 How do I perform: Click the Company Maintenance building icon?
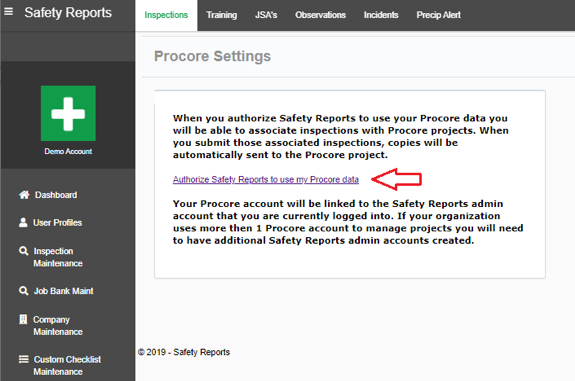pyautogui.click(x=23, y=319)
